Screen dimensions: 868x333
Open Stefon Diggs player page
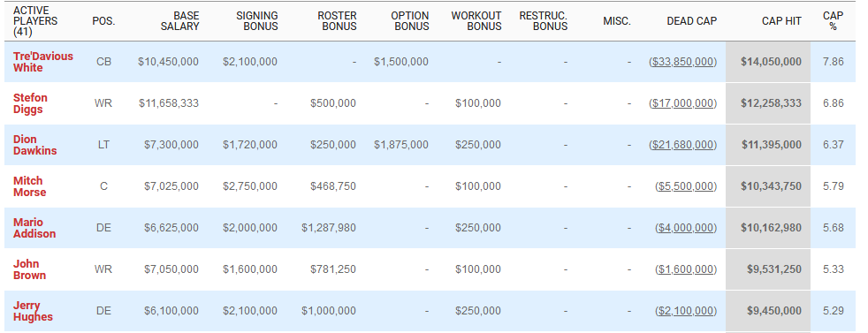point(30,103)
